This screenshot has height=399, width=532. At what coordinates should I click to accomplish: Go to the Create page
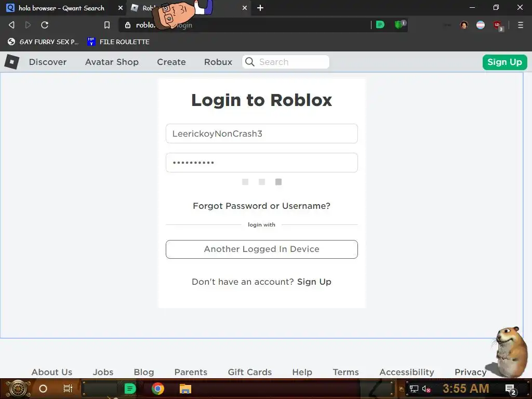(171, 62)
